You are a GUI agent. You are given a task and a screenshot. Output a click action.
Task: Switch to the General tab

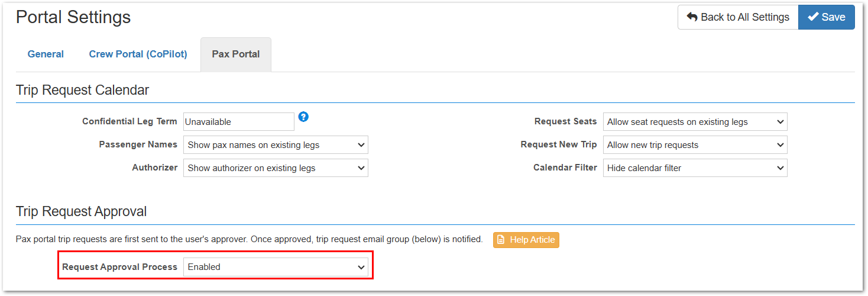[46, 54]
